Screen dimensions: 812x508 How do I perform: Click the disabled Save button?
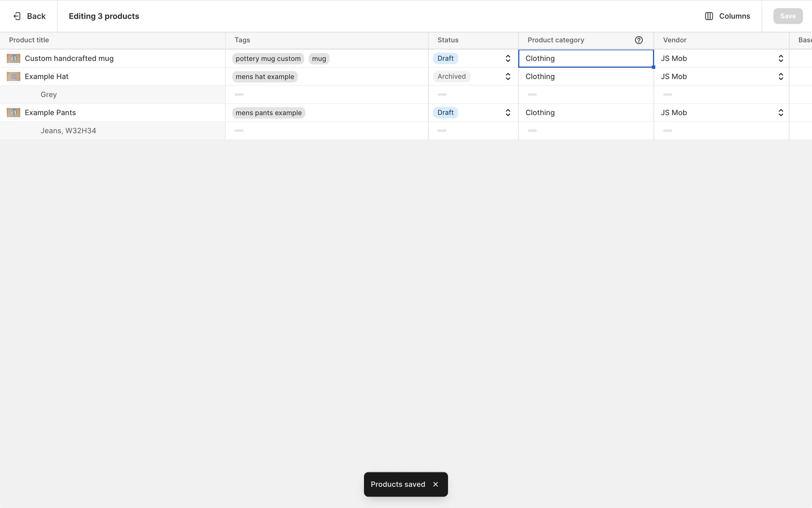click(787, 16)
